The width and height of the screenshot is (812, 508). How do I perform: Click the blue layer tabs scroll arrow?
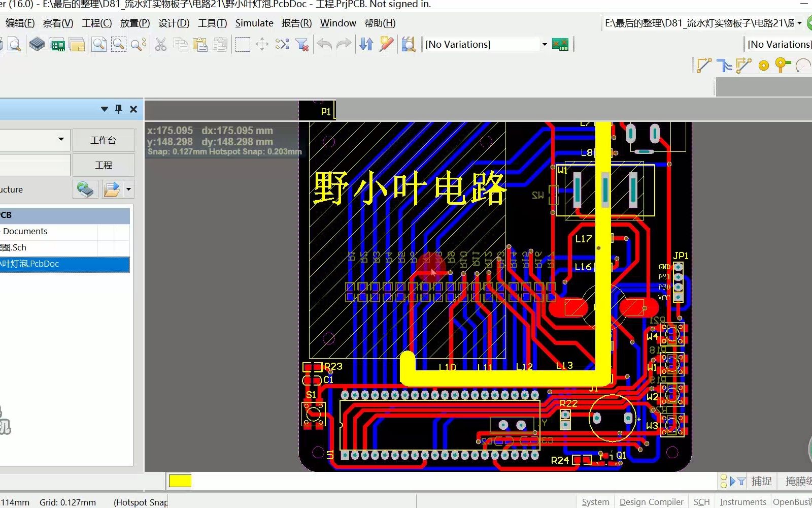[732, 481]
